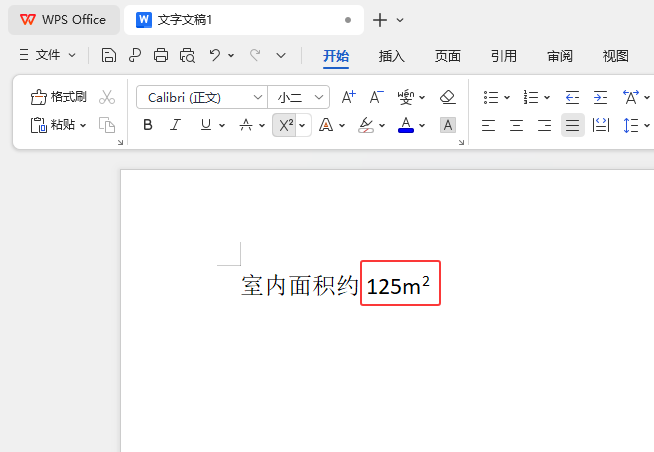Click the text 室内面积约 in document
The height and width of the screenshot is (452, 654).
(x=299, y=286)
